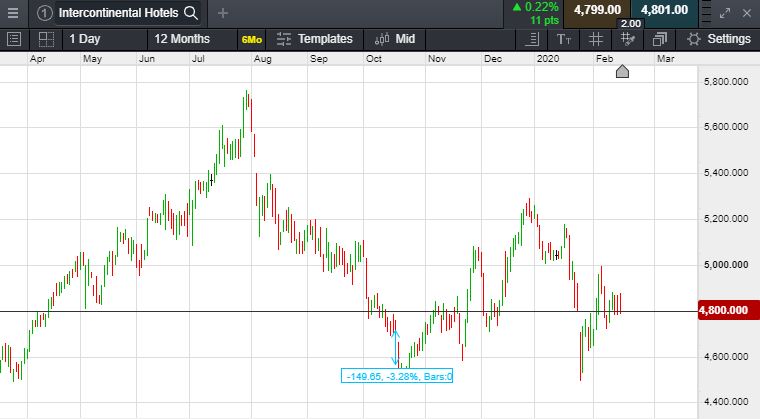Select the text annotation tool

click(563, 39)
